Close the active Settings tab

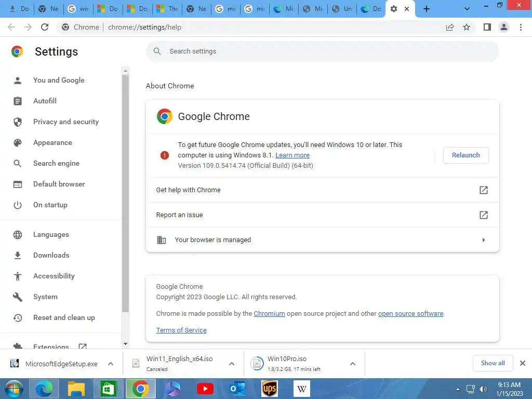click(407, 9)
